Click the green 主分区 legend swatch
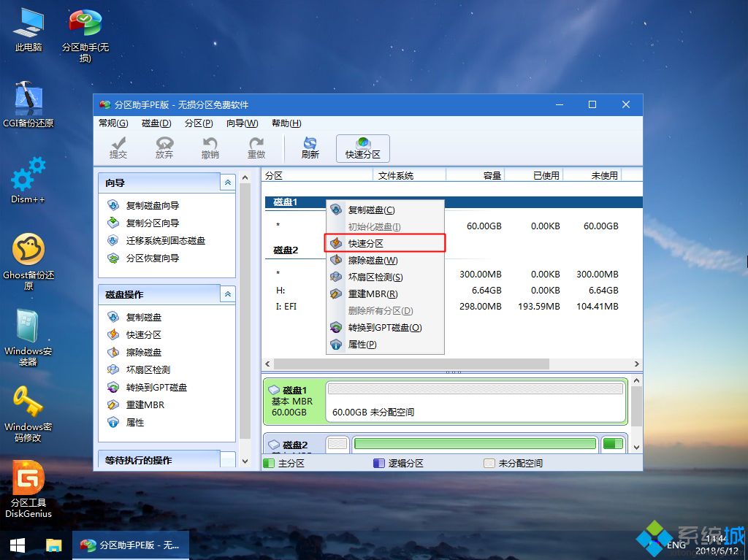The height and width of the screenshot is (560, 748). pyautogui.click(x=270, y=462)
